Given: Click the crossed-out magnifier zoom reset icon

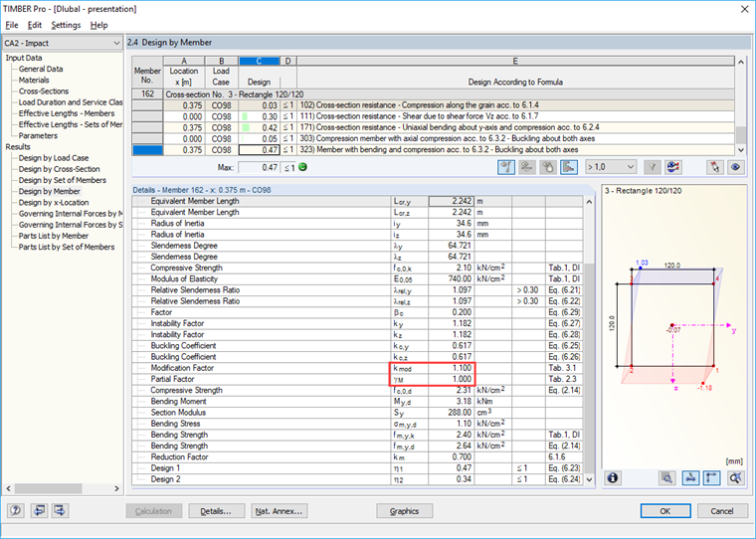Looking at the screenshot, I should pos(735,477).
